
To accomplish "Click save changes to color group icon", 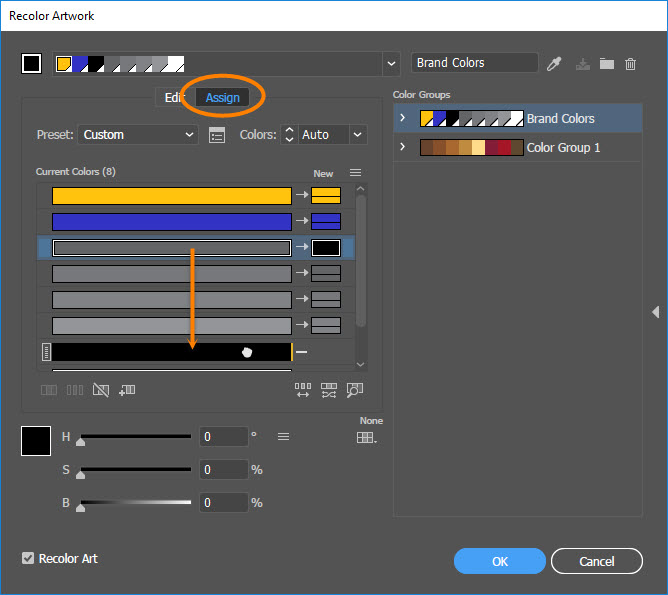I will (582, 64).
